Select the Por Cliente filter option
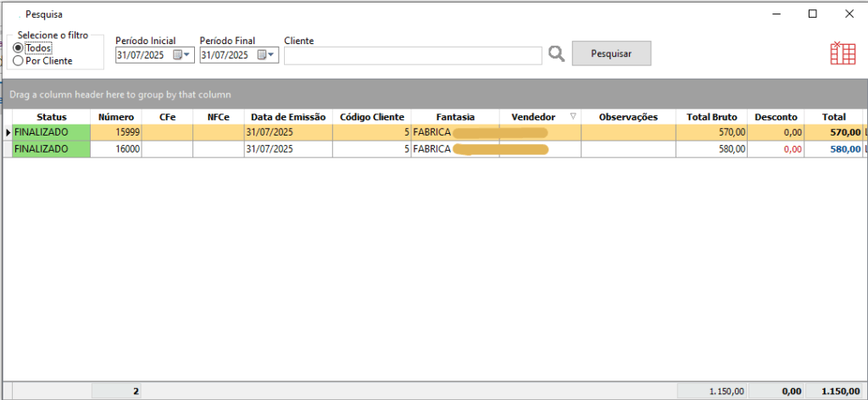This screenshot has width=868, height=400. click(x=18, y=61)
